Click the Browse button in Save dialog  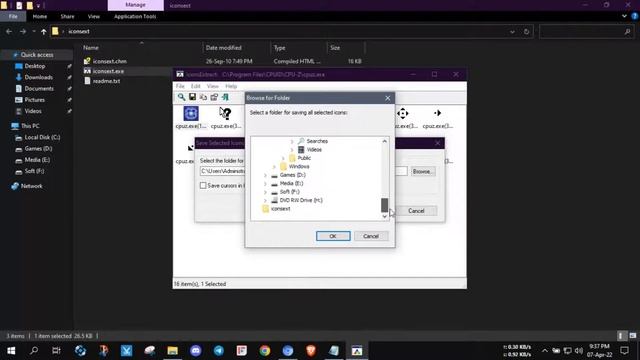tap(422, 171)
